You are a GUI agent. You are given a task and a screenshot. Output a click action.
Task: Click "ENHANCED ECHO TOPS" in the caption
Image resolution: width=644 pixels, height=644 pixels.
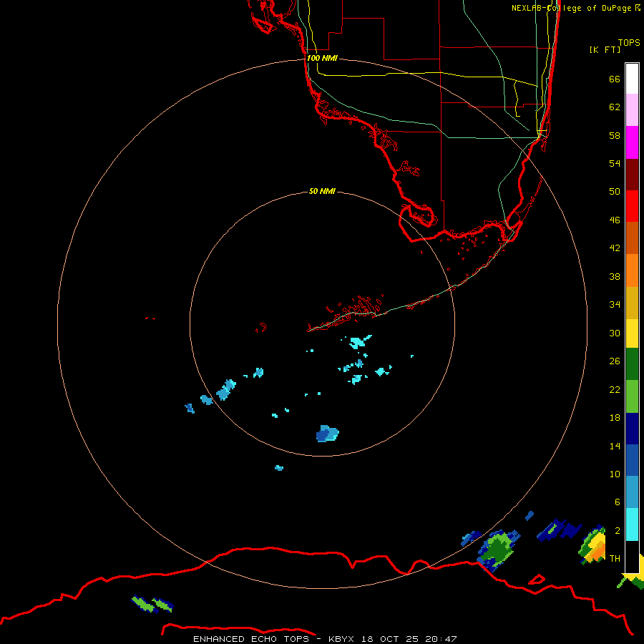(x=251, y=639)
